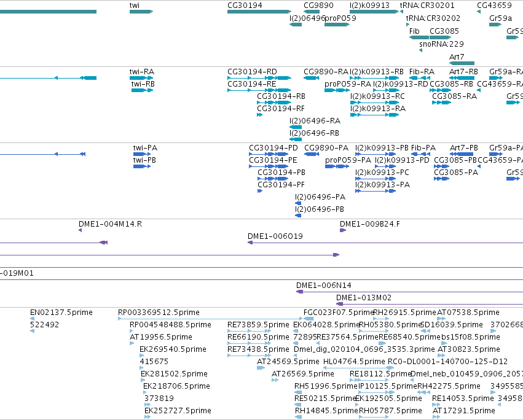
Task: Select EST AT19956.5prime
Action: (x=161, y=337)
